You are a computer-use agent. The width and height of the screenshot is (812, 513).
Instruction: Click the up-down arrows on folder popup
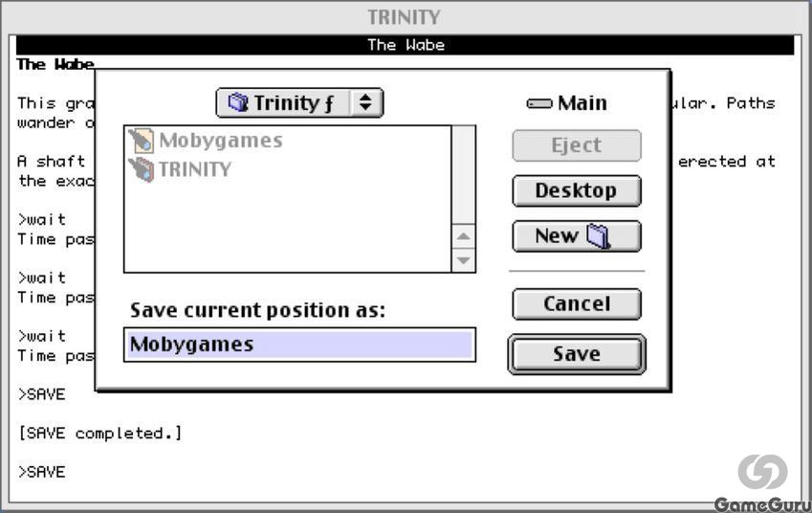365,102
